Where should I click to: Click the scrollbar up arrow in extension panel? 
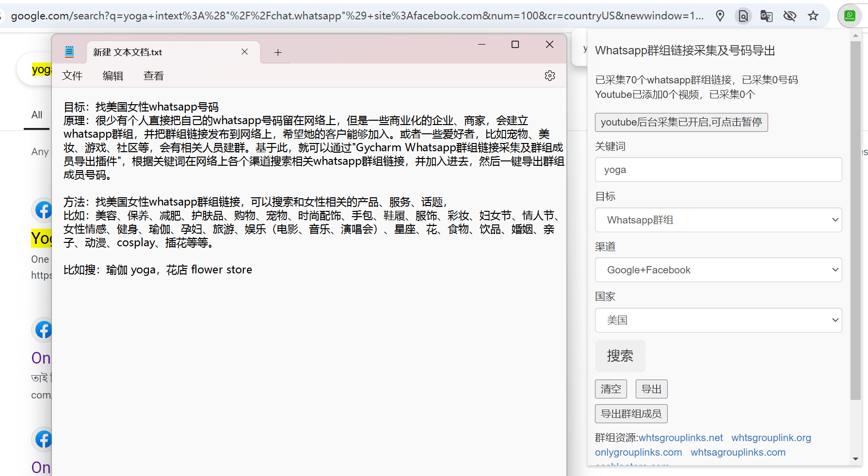click(x=855, y=35)
